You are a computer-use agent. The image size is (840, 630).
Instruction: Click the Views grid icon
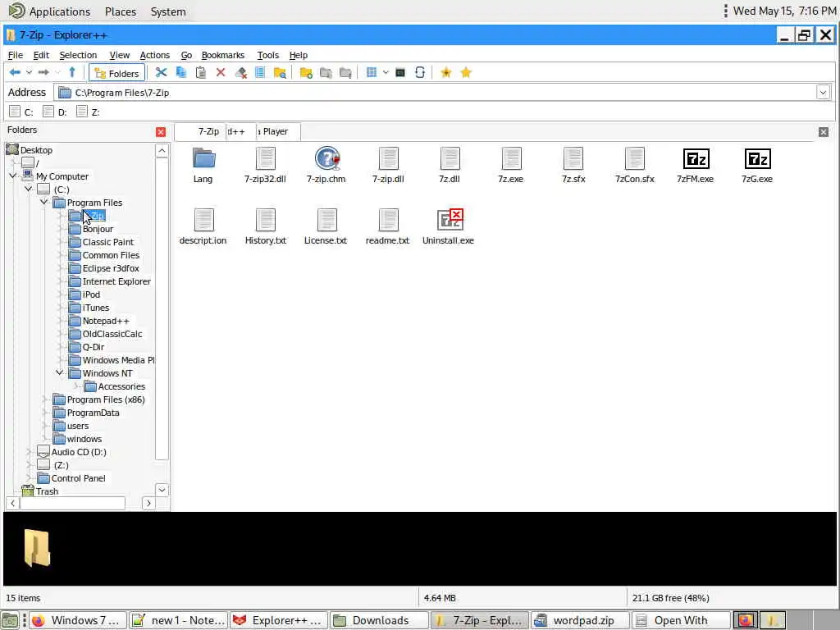click(x=372, y=72)
